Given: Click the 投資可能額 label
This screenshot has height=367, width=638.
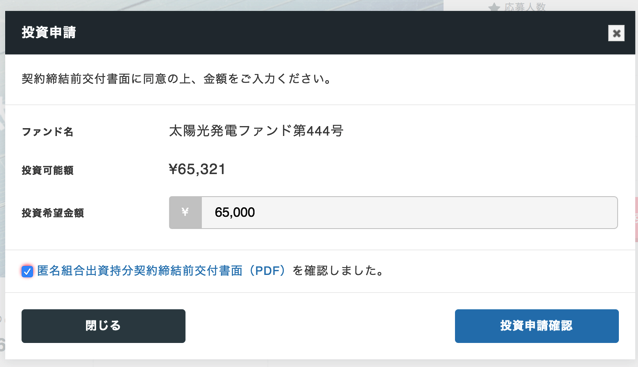Looking at the screenshot, I should coord(47,170).
